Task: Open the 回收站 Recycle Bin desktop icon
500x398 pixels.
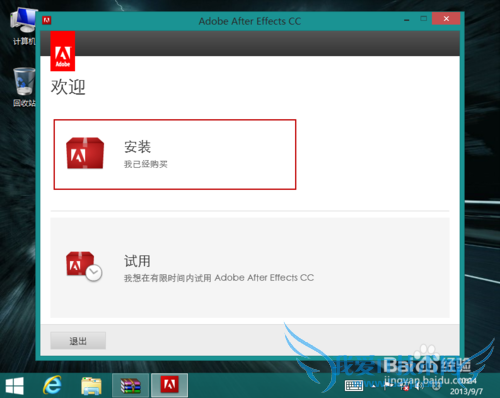Action: click(x=24, y=87)
